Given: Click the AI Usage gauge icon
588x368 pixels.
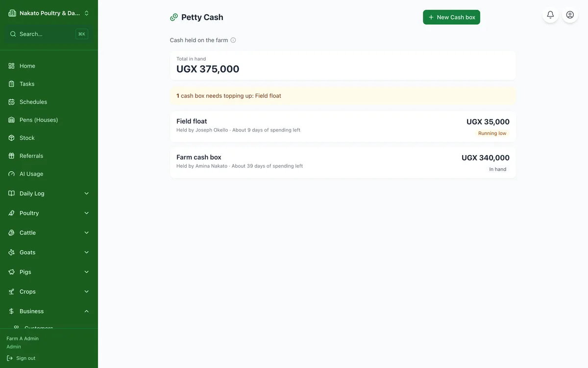Looking at the screenshot, I should click(x=12, y=174).
